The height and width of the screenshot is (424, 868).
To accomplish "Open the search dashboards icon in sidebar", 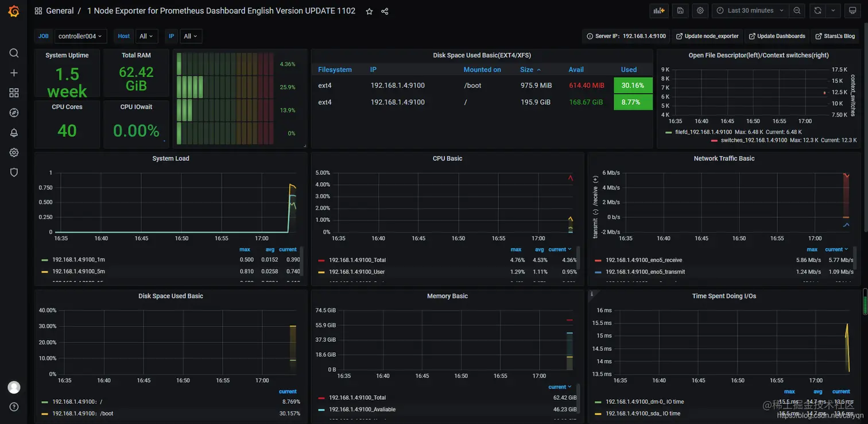I will coord(14,53).
